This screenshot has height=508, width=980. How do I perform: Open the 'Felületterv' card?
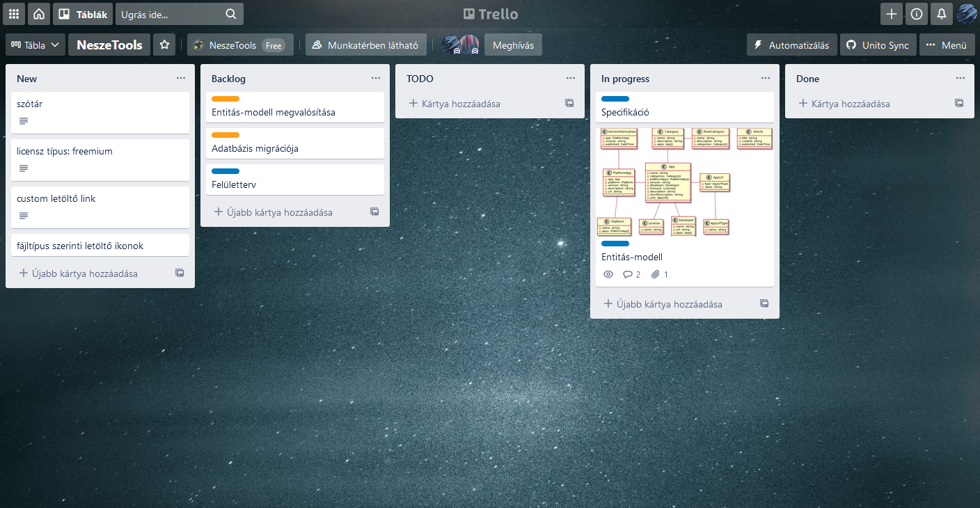point(295,180)
